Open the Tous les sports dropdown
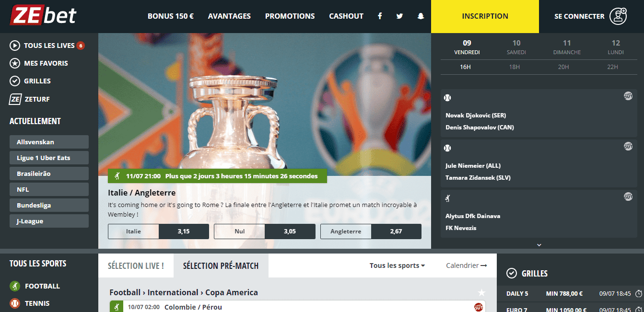Viewport: 644px width, 312px height. (397, 266)
